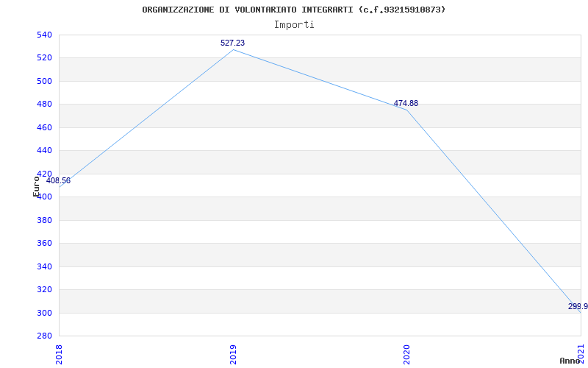Click the 340 y-axis tick label
Viewport: 588px width, 368px height.
(44, 266)
